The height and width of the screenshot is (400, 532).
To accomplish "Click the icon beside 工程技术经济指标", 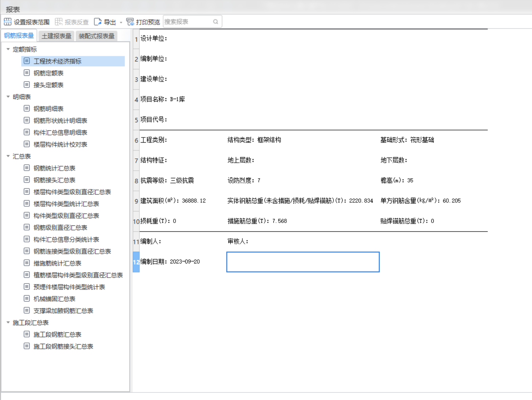I will [27, 61].
